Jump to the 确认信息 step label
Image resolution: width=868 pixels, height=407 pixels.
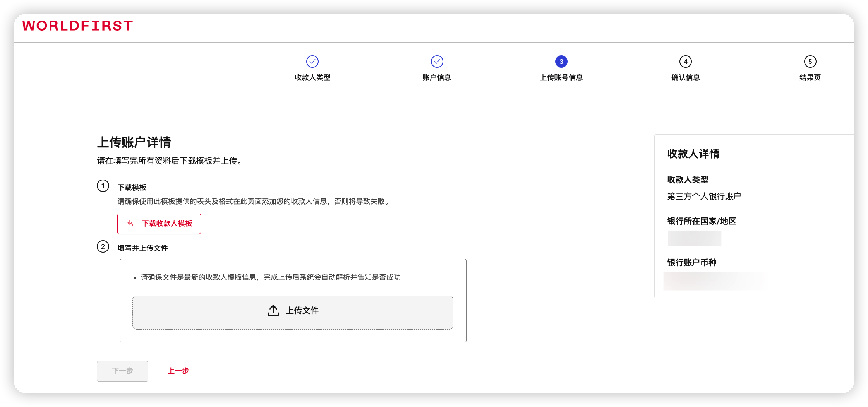pyautogui.click(x=685, y=78)
